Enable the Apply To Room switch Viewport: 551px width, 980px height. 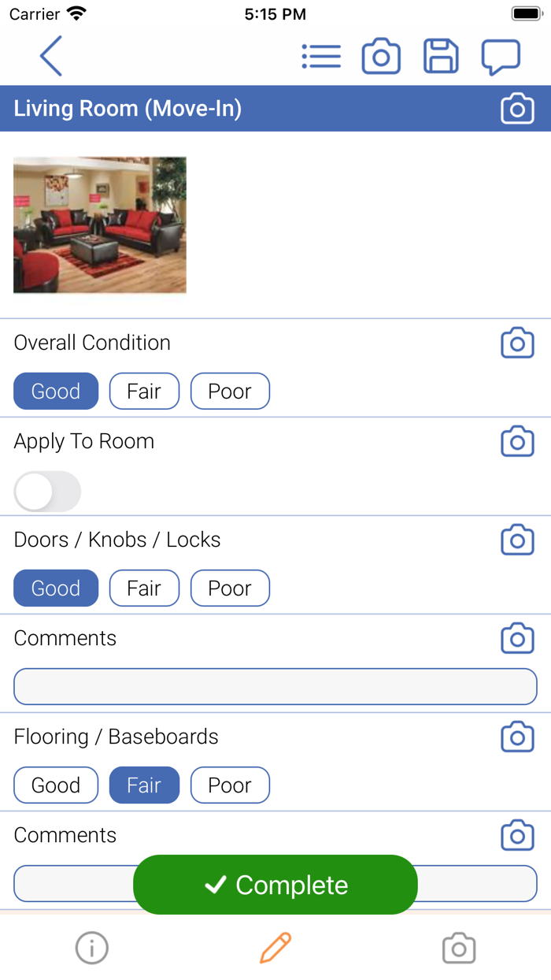tap(47, 491)
